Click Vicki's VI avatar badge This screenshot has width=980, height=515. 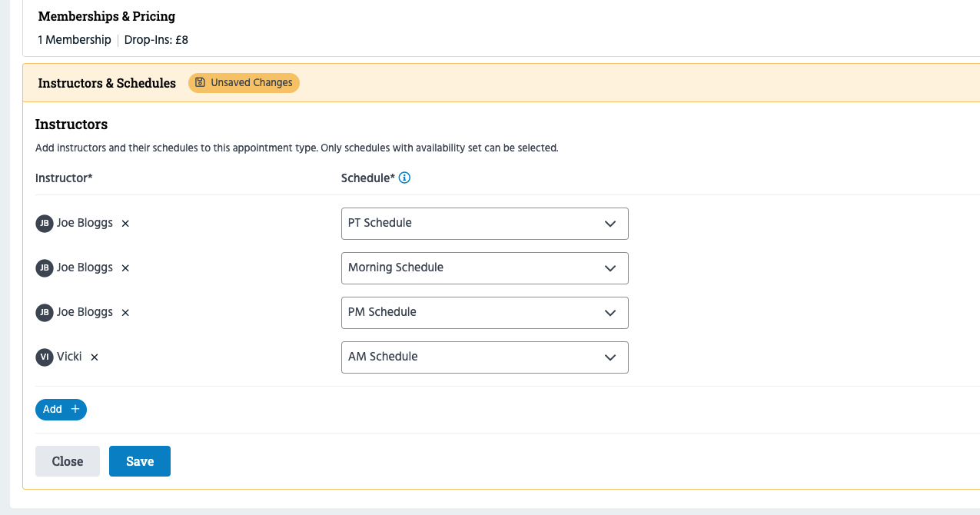coord(45,357)
